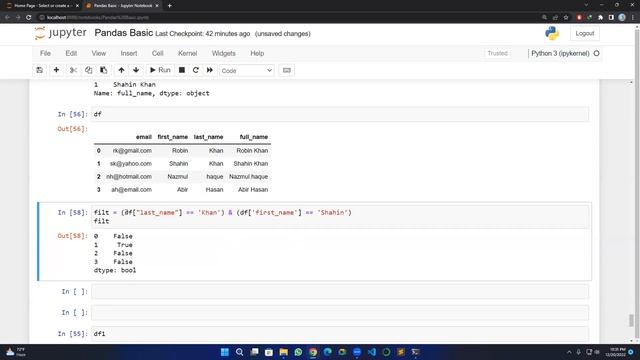Save notebook using the floppy disk icon

(40, 70)
